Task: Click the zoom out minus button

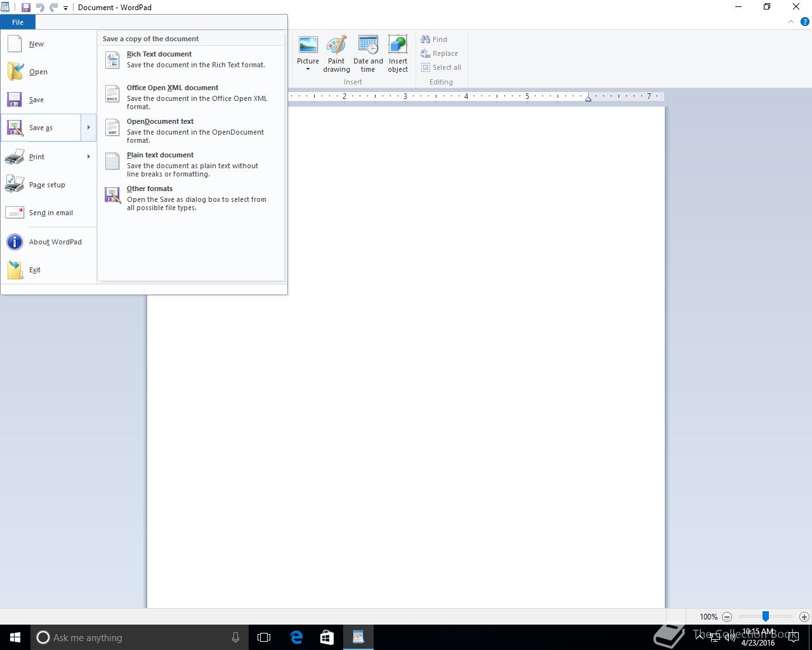Action: click(x=727, y=617)
